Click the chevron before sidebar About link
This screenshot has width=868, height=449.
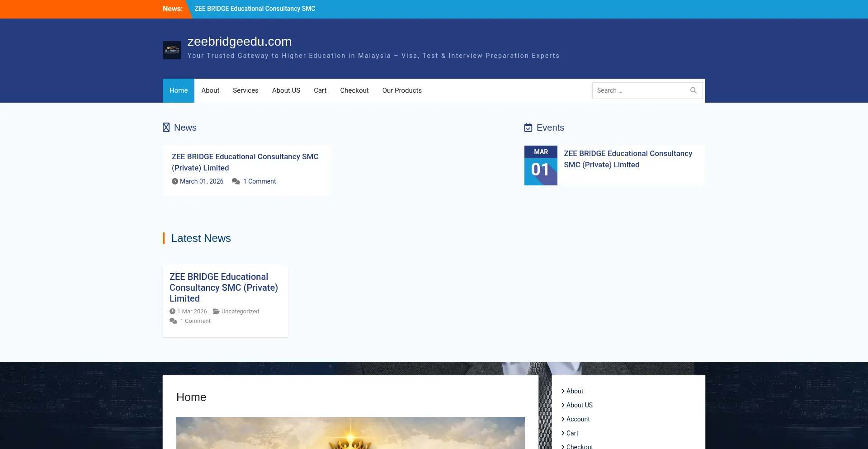coord(563,391)
